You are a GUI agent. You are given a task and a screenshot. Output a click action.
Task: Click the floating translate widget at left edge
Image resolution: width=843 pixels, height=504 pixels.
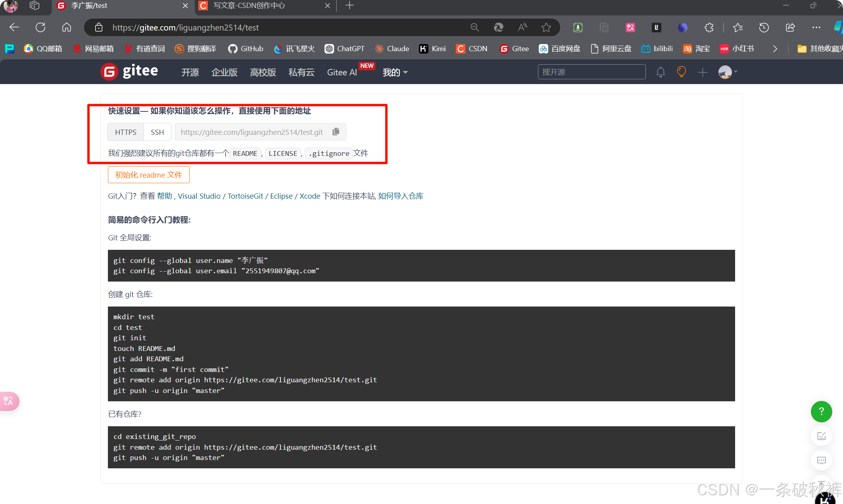9,401
